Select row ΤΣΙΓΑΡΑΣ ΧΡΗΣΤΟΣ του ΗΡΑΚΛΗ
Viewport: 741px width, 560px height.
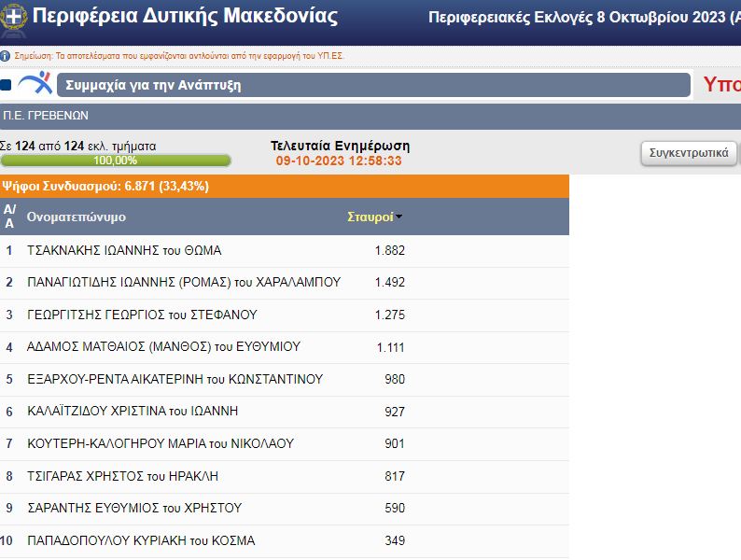point(285,476)
